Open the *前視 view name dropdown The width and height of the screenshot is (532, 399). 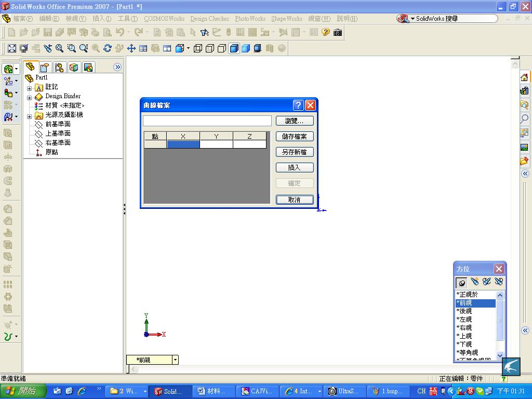(175, 360)
